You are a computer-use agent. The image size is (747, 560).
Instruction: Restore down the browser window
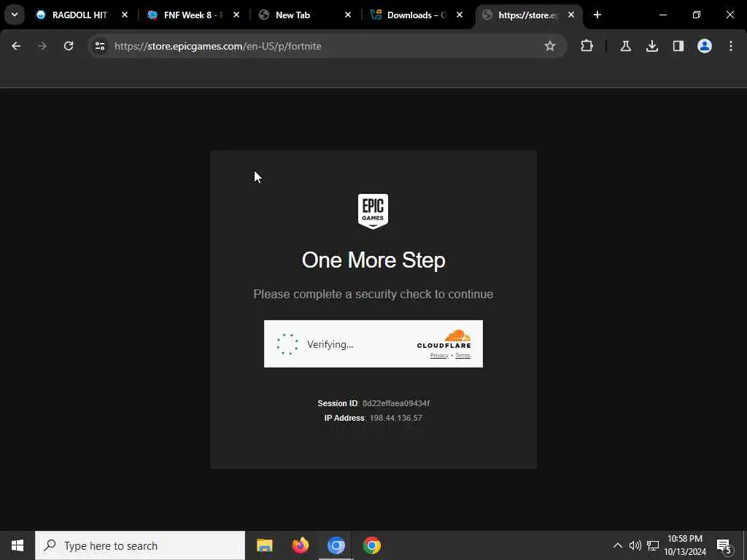[x=697, y=15]
